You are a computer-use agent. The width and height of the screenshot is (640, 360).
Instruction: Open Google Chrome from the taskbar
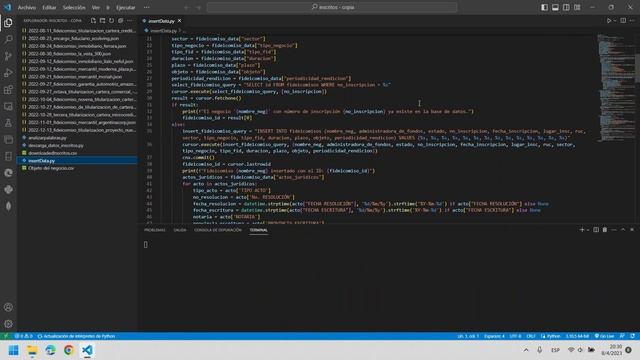[69, 350]
